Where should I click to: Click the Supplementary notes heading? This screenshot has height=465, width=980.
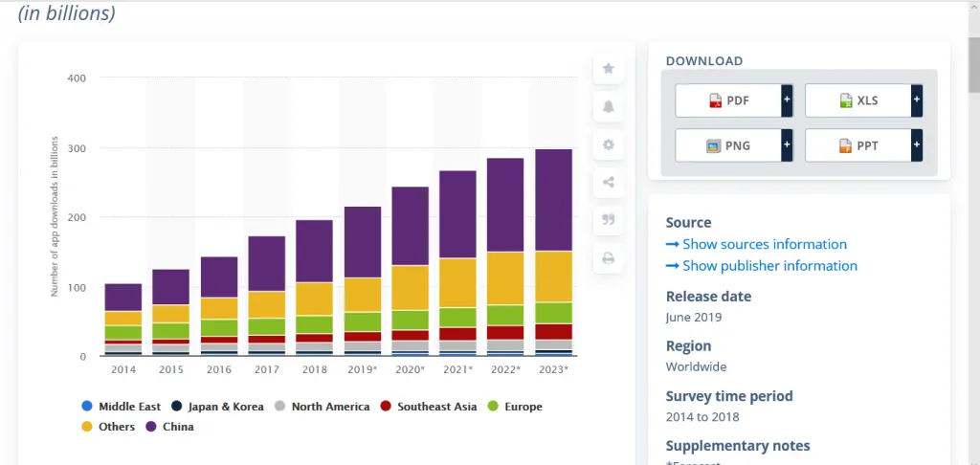click(x=738, y=446)
